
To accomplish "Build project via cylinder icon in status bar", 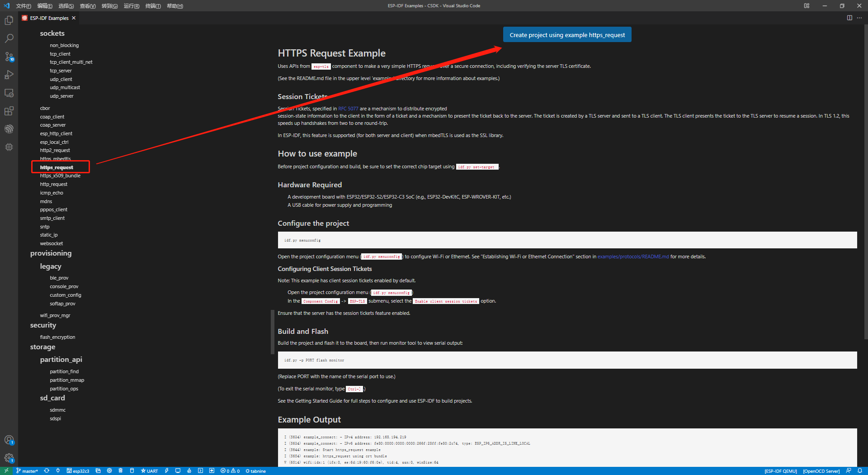I will (x=132, y=471).
